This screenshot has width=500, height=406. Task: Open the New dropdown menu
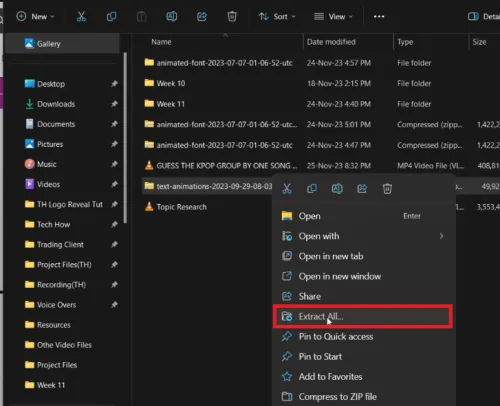(x=36, y=16)
